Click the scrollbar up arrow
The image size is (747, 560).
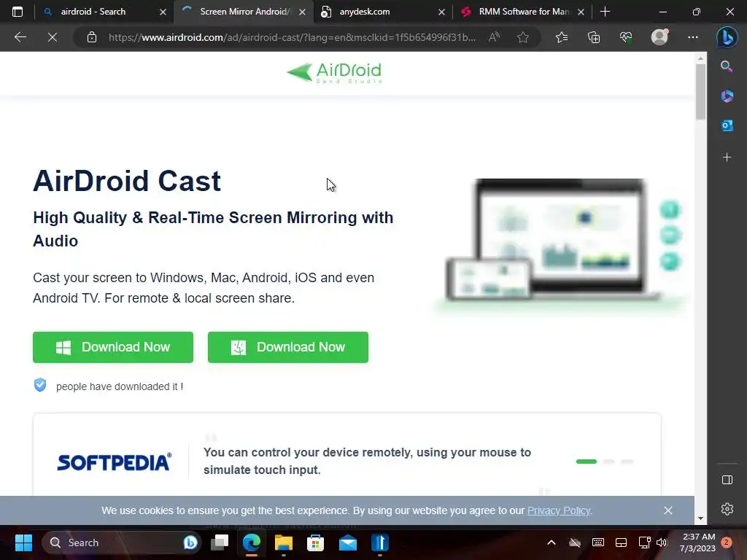click(x=700, y=58)
